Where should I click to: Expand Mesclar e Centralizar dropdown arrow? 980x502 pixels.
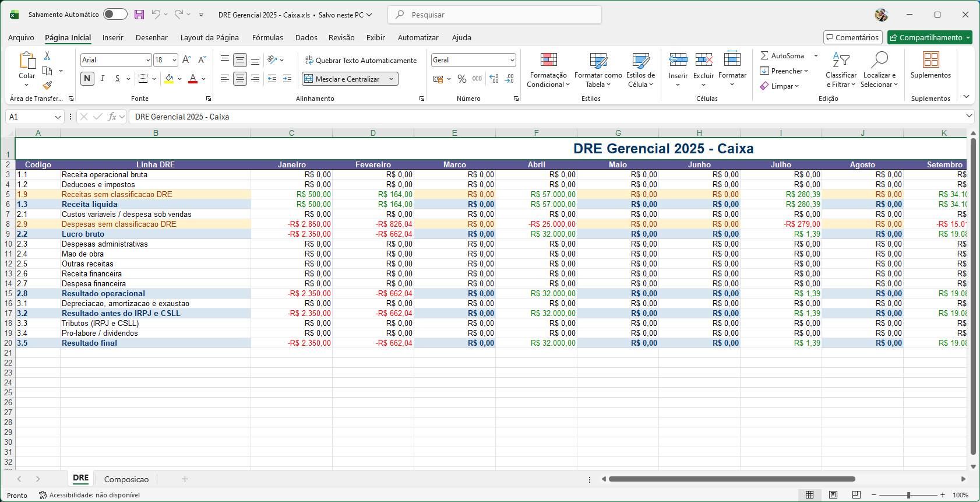391,79
